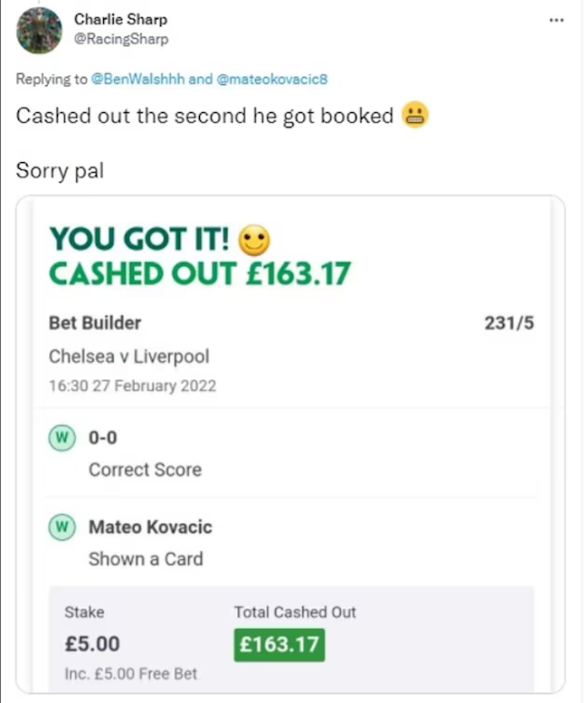Screen dimensions: 588x703
Task: Click the 16:30 27 February 2022 date
Action: [132, 386]
